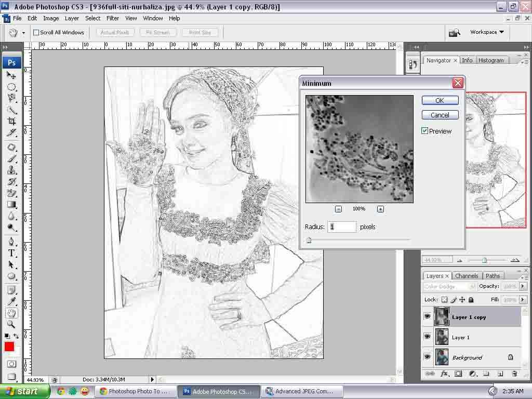Select the Path Selection tool
This screenshot has height=399, width=532.
[x=11, y=264]
